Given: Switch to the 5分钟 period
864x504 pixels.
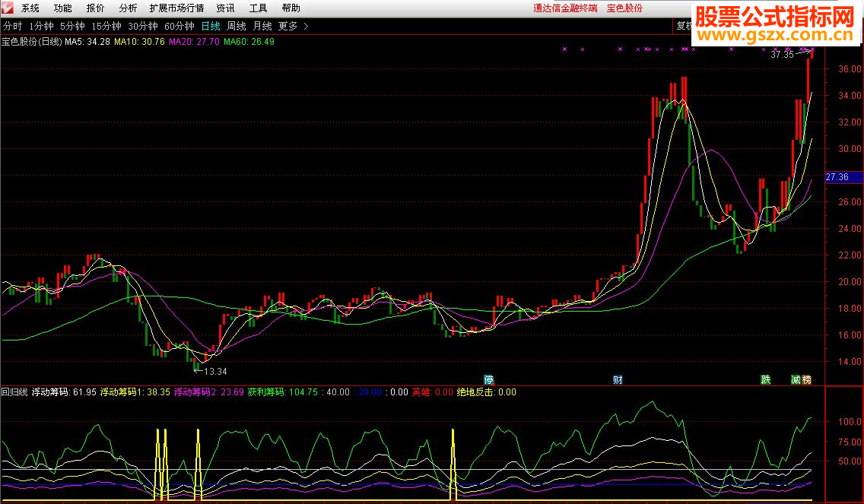Looking at the screenshot, I should click(x=72, y=26).
